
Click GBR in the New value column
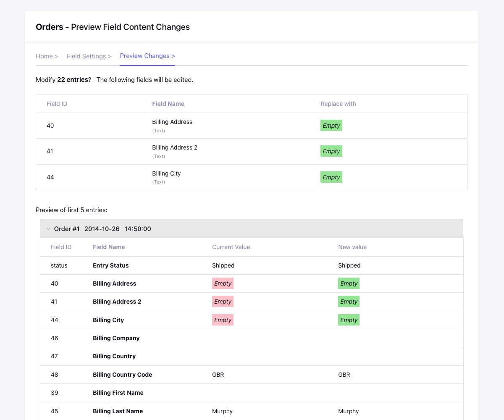click(x=344, y=375)
